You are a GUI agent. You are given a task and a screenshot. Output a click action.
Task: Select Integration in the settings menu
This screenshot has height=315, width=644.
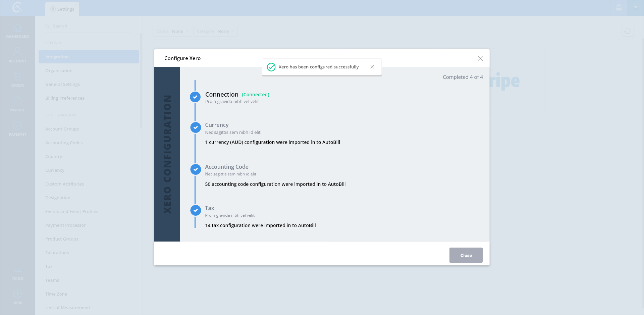89,57
